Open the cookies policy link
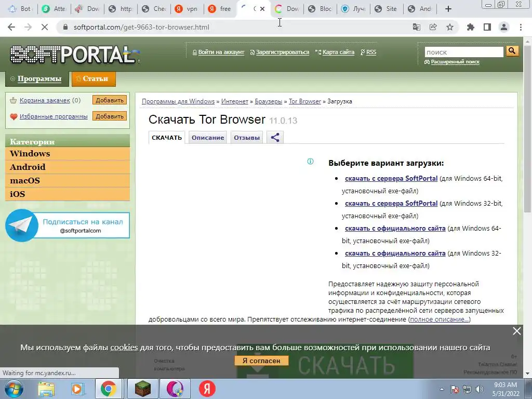The height and width of the screenshot is (399, 532). click(x=124, y=348)
